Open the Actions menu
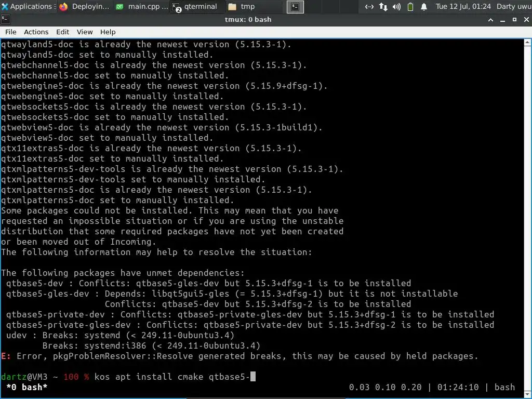This screenshot has height=399, width=532. [36, 32]
